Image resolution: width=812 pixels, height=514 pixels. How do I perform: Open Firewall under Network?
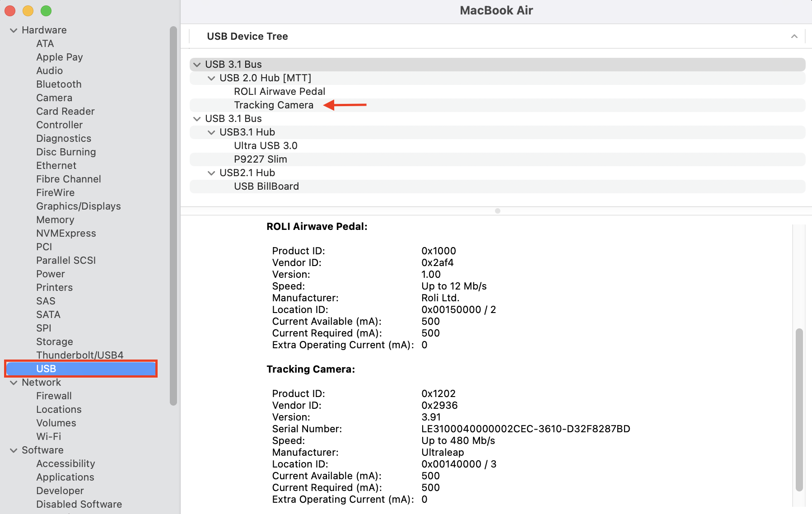click(x=54, y=396)
